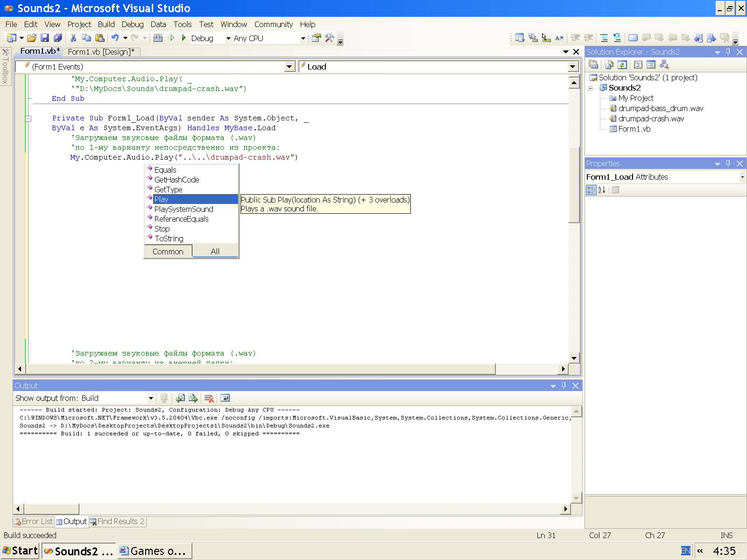This screenshot has height=560, width=747.
Task: Click the Undo arrow icon
Action: point(115,38)
